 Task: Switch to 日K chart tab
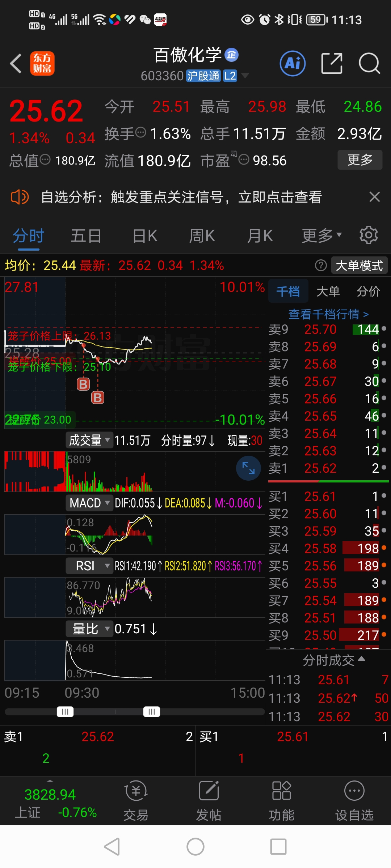[145, 236]
